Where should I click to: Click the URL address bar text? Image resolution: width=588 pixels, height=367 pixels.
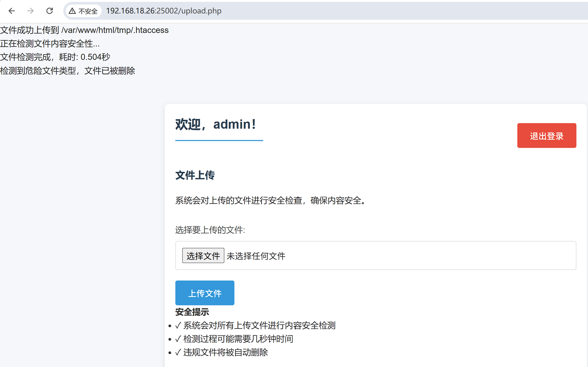point(163,11)
